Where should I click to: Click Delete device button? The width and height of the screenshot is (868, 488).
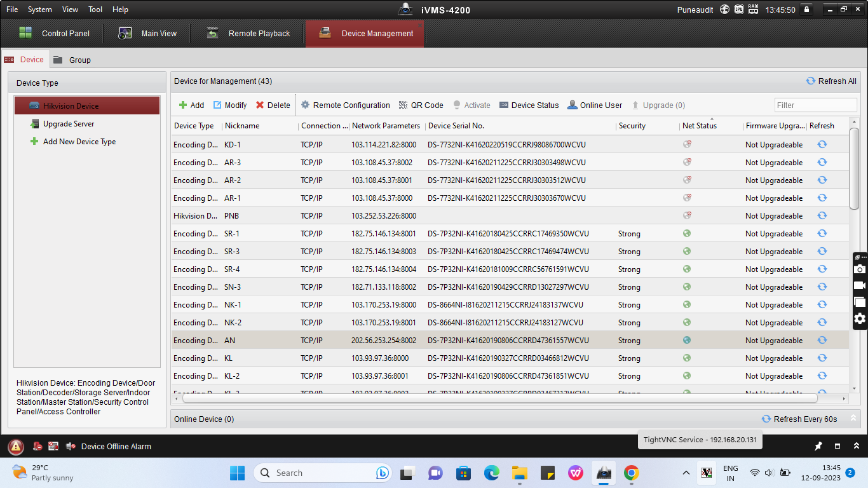[x=273, y=105]
